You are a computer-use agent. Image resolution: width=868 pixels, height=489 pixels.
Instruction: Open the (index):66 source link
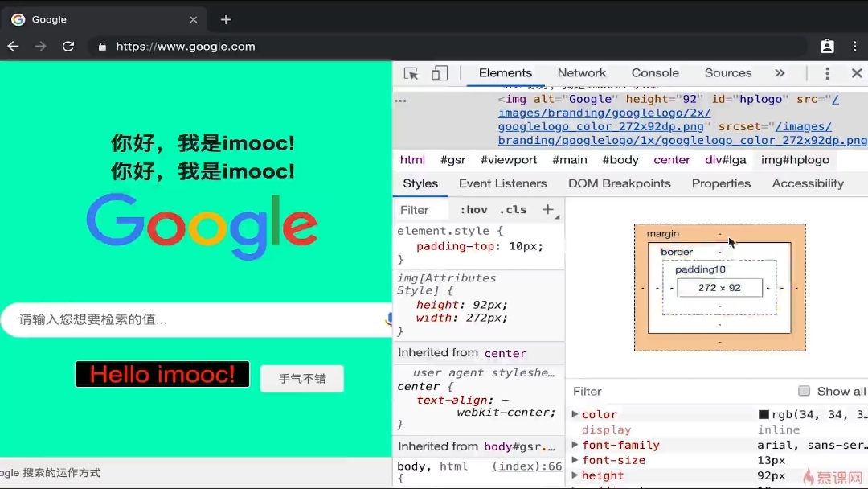tap(526, 466)
